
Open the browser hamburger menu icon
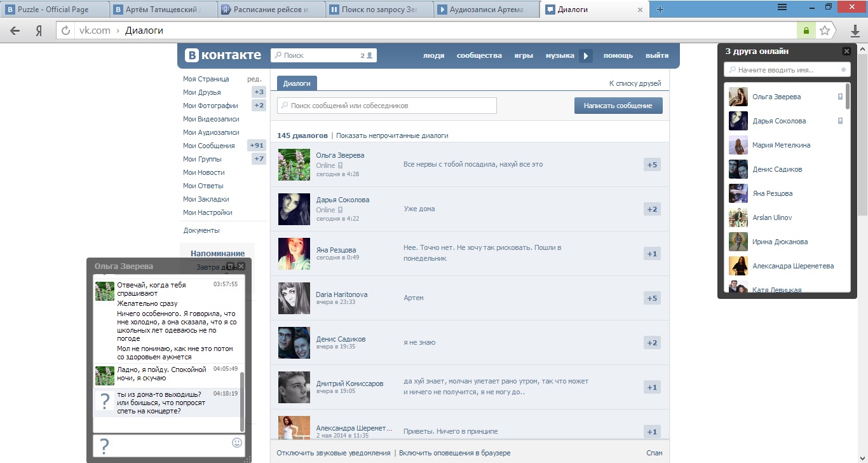pyautogui.click(x=782, y=7)
